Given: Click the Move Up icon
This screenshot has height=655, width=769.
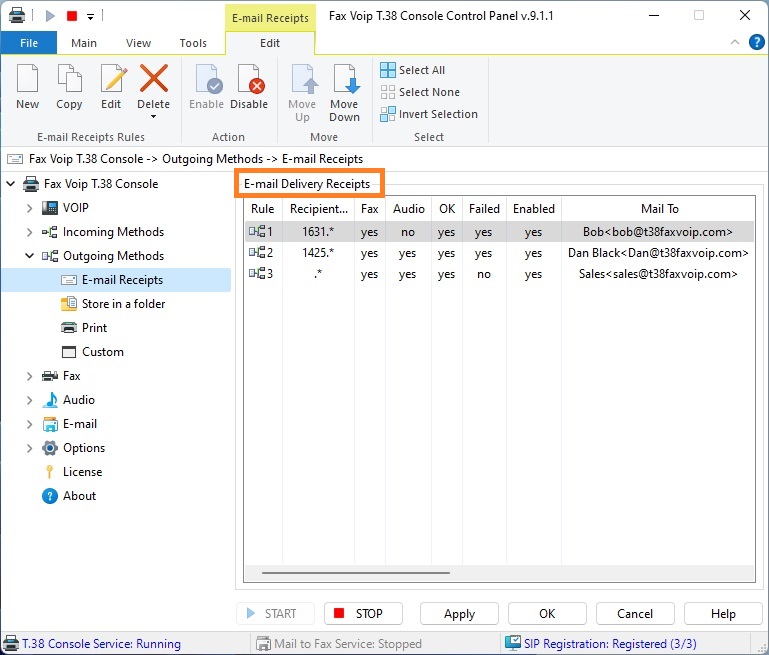Looking at the screenshot, I should tap(303, 78).
